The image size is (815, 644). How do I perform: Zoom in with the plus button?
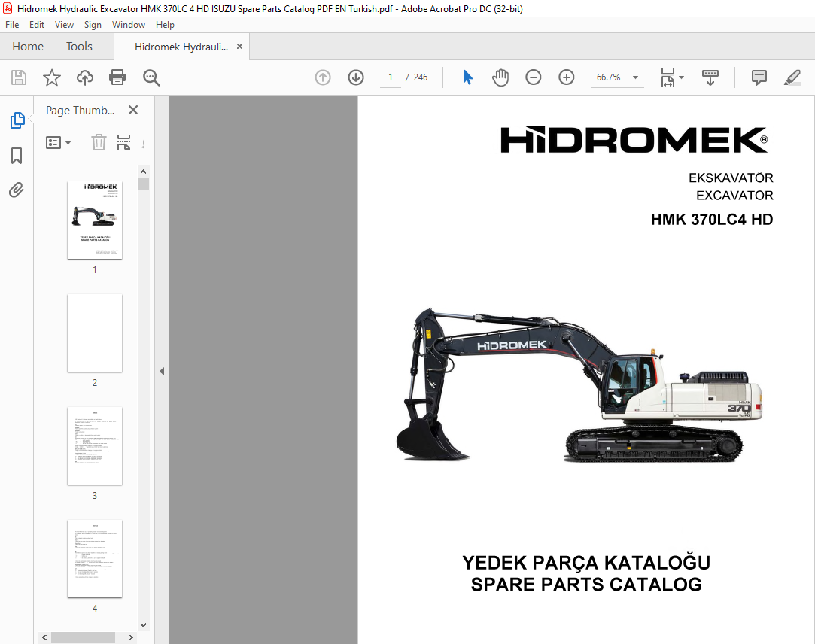click(x=566, y=77)
